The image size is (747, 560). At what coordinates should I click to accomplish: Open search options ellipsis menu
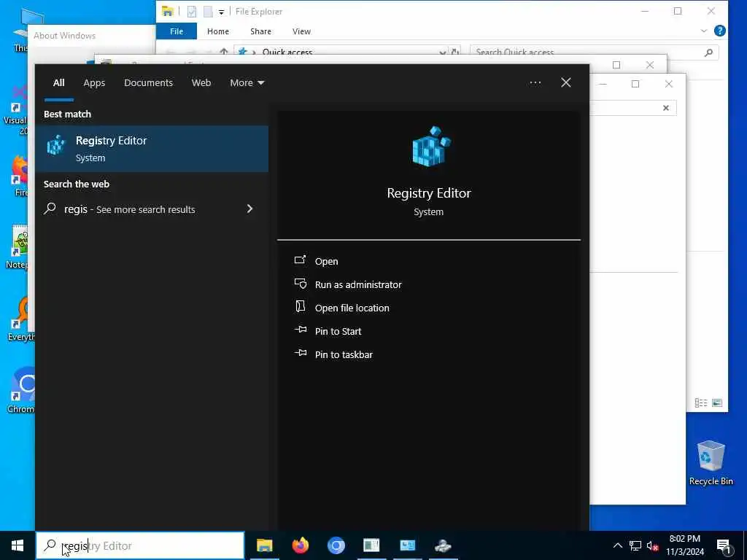pos(535,83)
